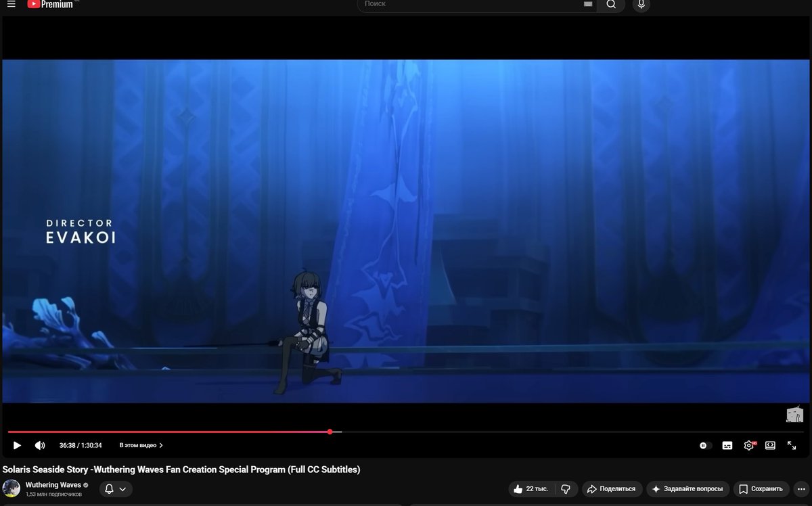The height and width of the screenshot is (506, 812).
Task: Save the video with Сохранить
Action: (x=761, y=488)
